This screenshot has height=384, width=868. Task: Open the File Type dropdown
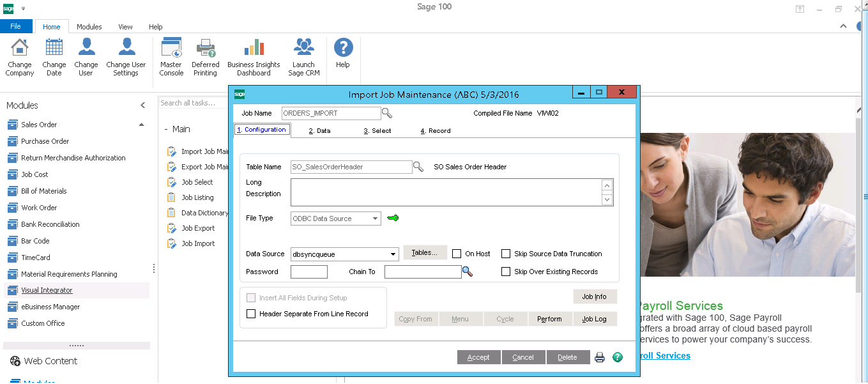(375, 219)
